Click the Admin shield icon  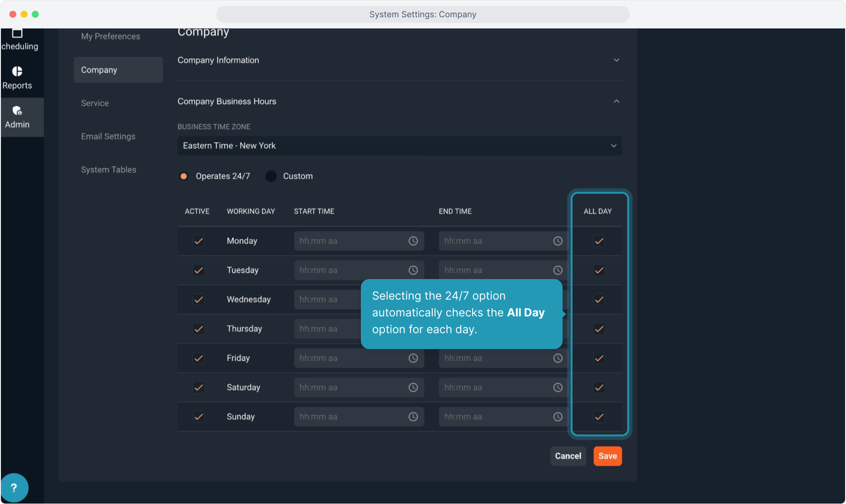tap(17, 111)
